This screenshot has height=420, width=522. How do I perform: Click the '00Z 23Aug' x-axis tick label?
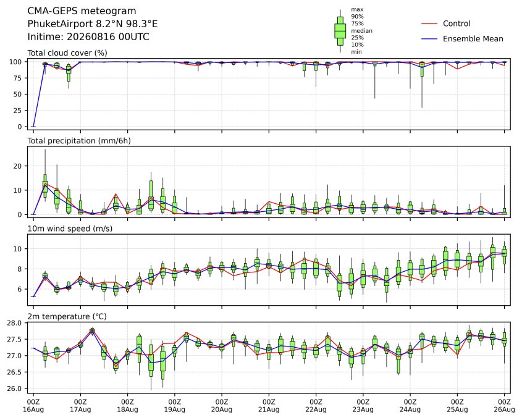(363, 406)
